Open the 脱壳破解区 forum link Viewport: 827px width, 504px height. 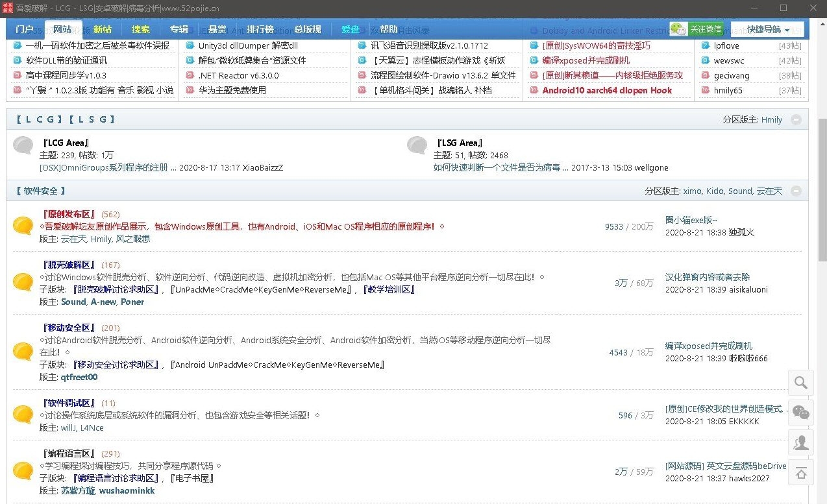(x=69, y=265)
